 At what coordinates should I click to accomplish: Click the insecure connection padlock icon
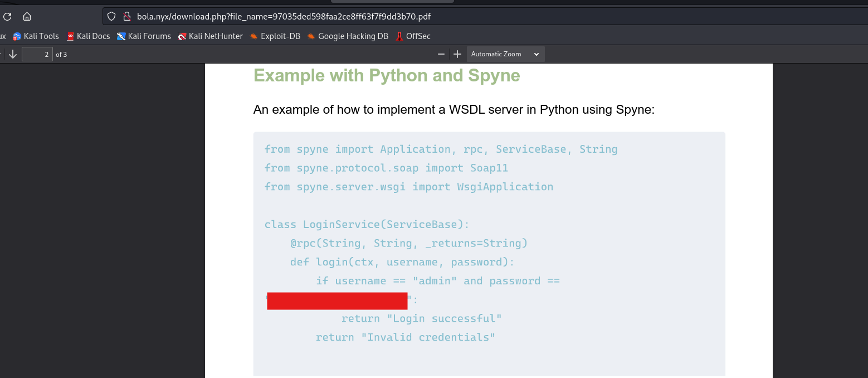[x=126, y=17]
